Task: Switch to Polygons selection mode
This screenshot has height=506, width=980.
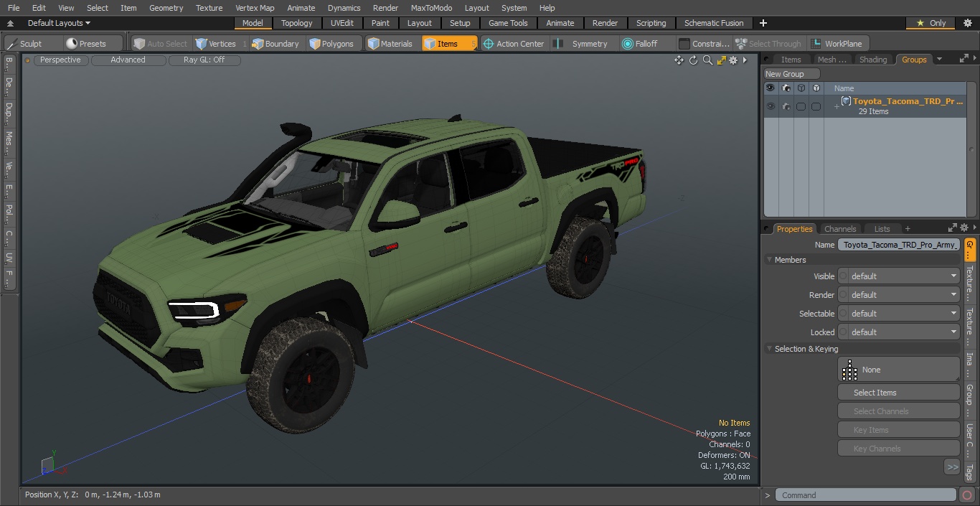Action: (x=332, y=44)
